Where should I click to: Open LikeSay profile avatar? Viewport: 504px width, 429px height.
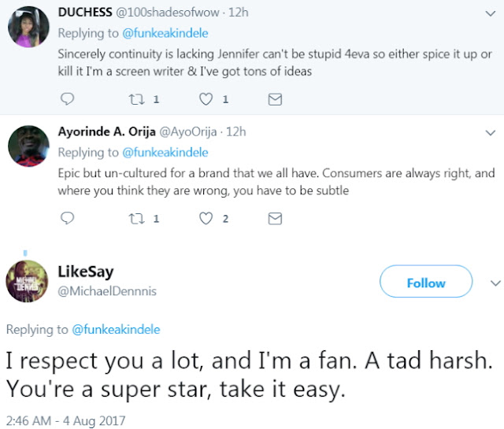pos(29,281)
